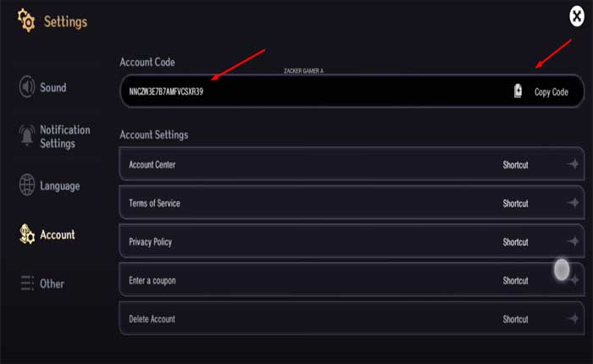Screen dimensions: 593x364
Task: Close the Settings window
Action: click(577, 16)
